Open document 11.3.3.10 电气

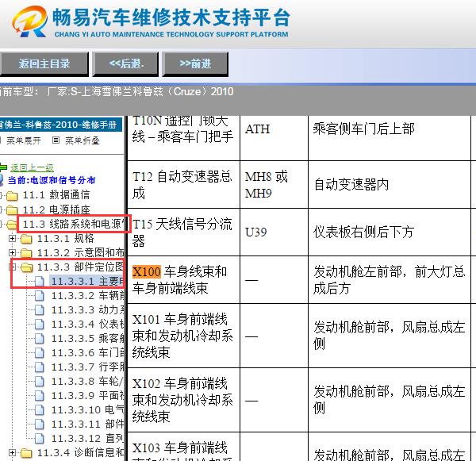87,409
